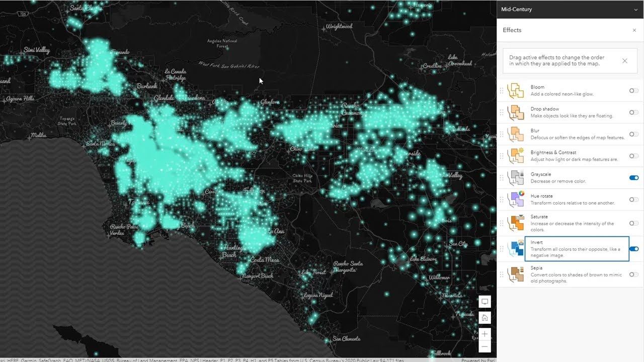Click the Invert effect description
Screen dimensions: 644x362
pyautogui.click(x=575, y=252)
